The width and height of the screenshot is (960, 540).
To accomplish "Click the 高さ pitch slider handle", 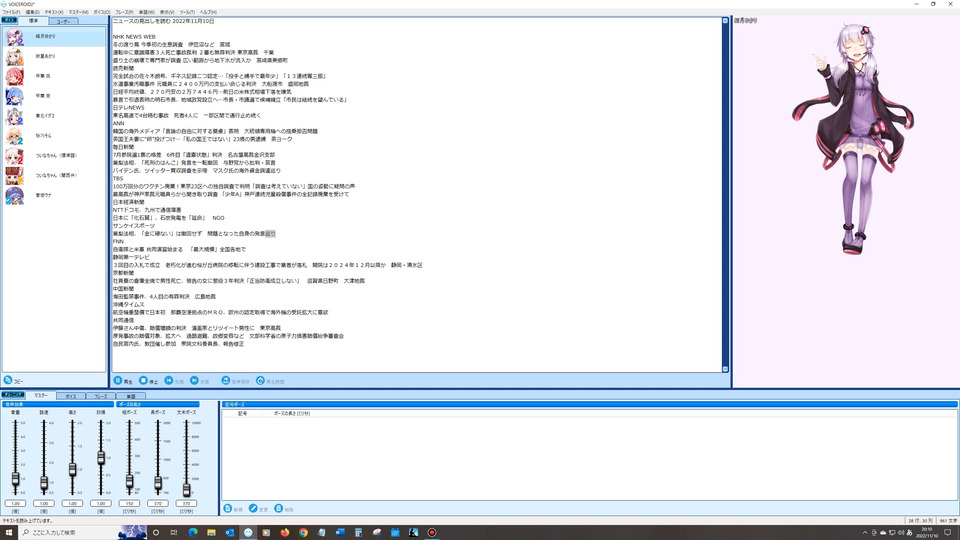I will tap(72, 470).
